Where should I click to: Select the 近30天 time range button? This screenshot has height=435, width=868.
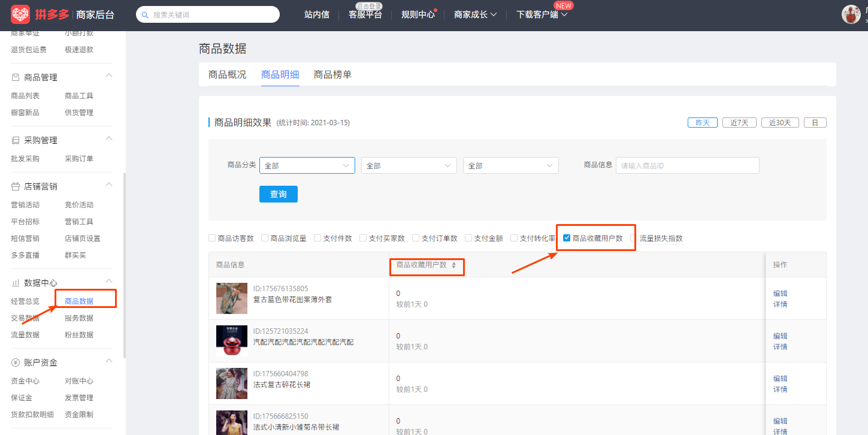pos(780,122)
